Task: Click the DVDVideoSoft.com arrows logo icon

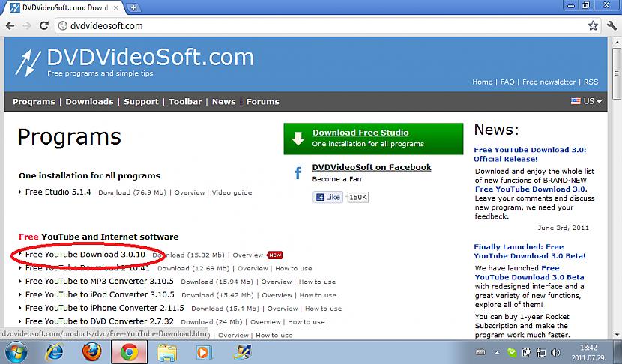Action: point(28,63)
